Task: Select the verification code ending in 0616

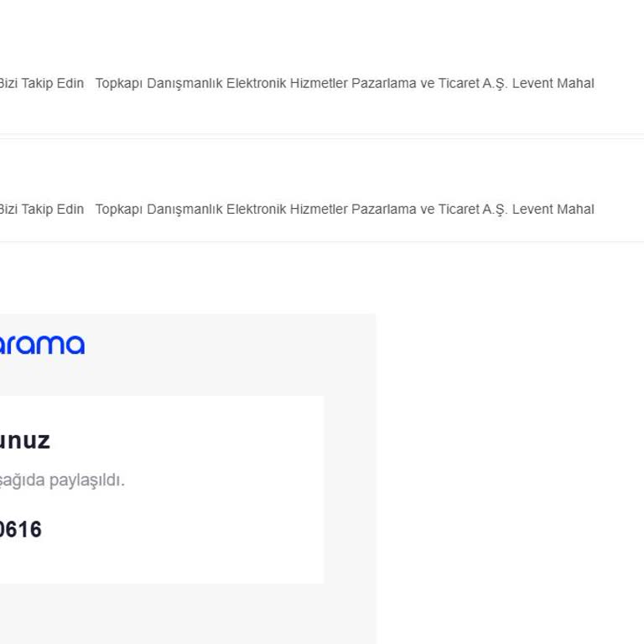Action: (x=20, y=529)
